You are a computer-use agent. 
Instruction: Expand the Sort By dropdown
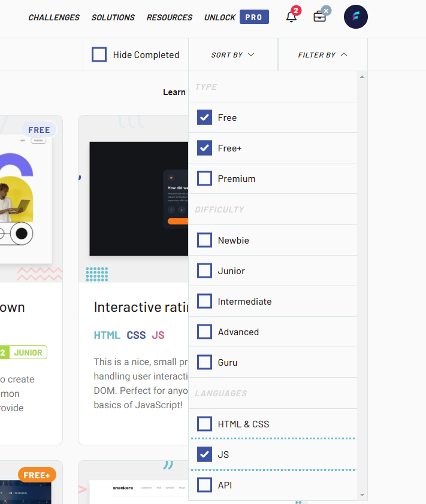click(x=233, y=54)
